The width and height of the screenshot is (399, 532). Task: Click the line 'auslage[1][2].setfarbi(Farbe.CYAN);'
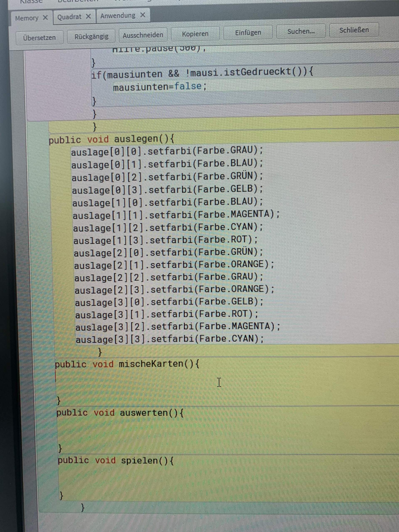[168, 228]
